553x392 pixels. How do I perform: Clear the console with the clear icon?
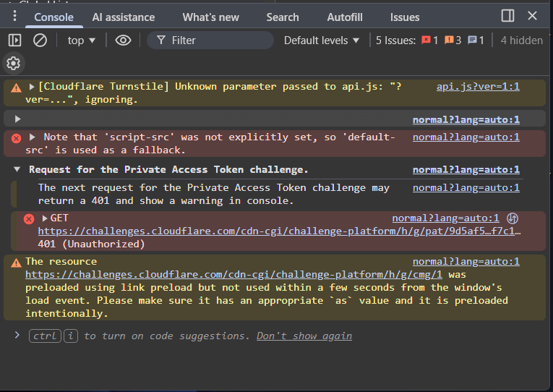tap(40, 41)
